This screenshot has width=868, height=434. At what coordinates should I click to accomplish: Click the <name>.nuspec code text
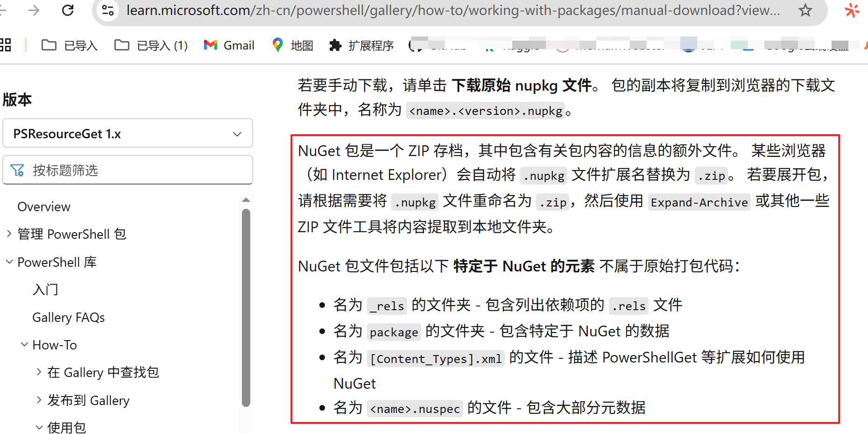click(x=415, y=409)
